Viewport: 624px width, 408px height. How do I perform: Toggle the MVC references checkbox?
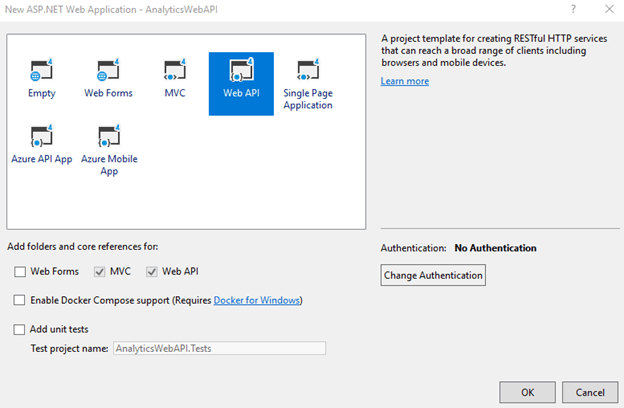point(99,272)
